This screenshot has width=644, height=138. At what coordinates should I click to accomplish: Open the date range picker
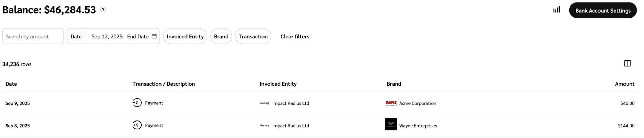tap(120, 37)
